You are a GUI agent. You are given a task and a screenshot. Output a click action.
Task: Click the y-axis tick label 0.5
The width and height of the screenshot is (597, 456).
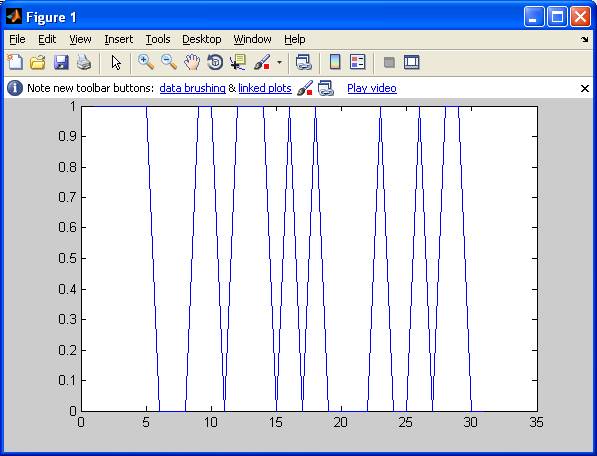(67, 258)
